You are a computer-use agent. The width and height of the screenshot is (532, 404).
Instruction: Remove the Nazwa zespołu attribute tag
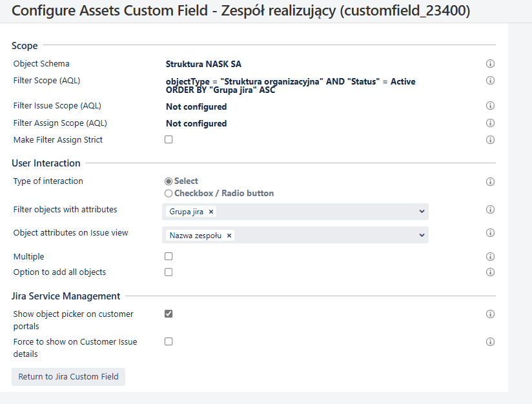pyautogui.click(x=229, y=236)
